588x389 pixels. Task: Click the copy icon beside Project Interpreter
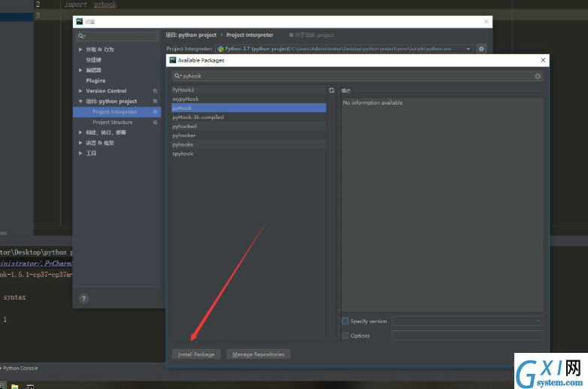[x=155, y=112]
